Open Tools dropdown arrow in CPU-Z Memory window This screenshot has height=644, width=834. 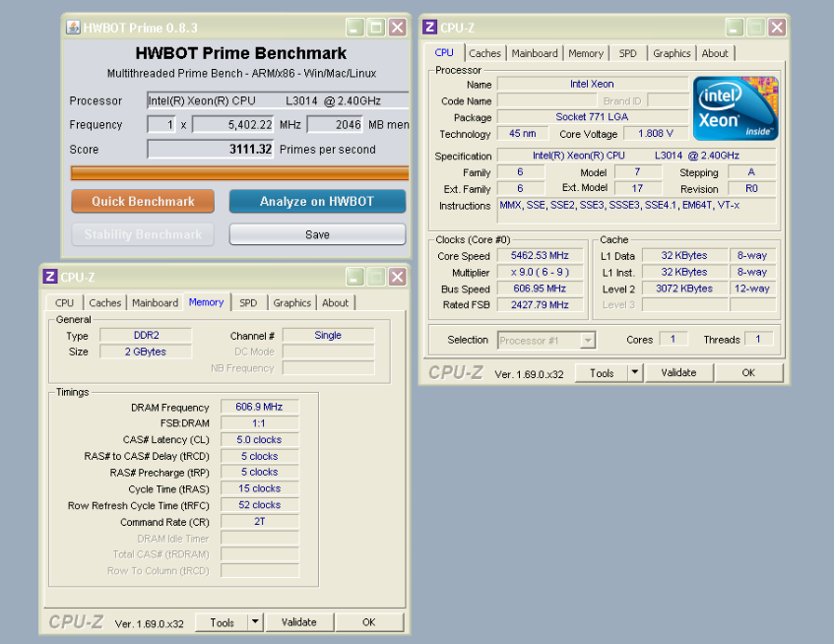255,622
